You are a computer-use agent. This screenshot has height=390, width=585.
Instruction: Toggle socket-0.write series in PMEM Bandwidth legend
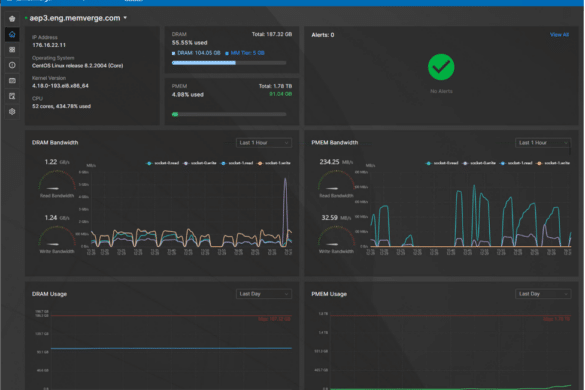[479, 163]
